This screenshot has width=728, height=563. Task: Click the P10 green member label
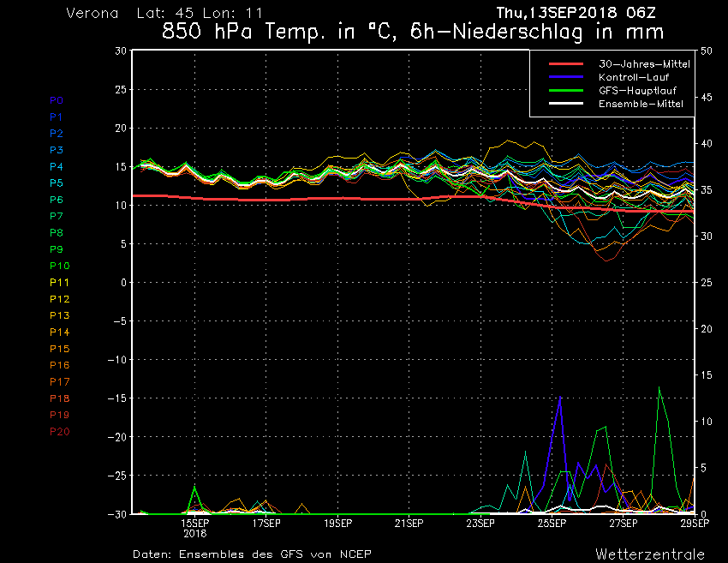coord(59,266)
